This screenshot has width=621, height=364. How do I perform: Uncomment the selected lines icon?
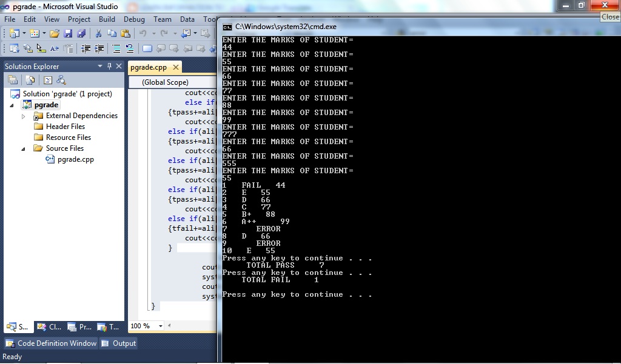coord(130,48)
